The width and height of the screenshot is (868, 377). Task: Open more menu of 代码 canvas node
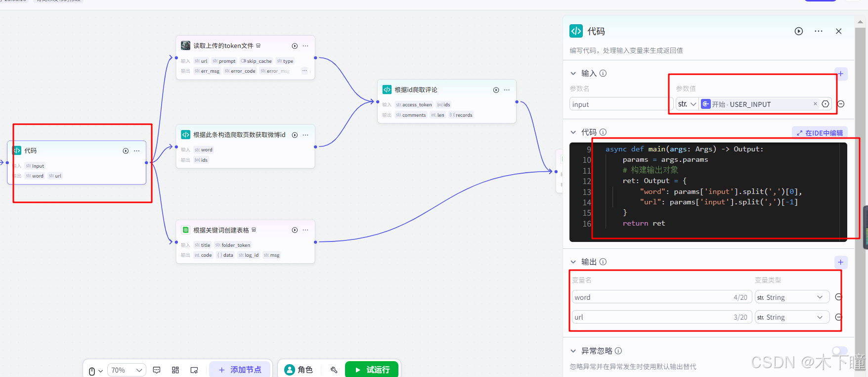coord(137,151)
